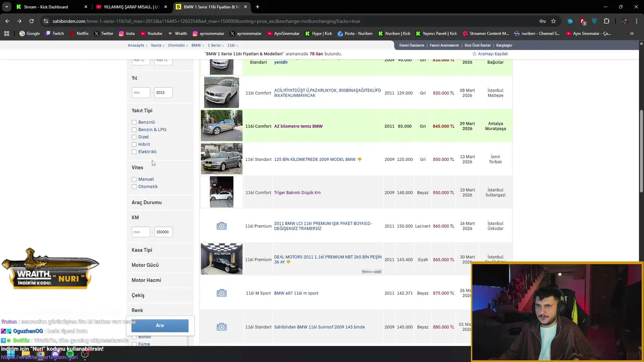Open the Streamer Content bookmark
The height and width of the screenshot is (362, 644).
486,34
